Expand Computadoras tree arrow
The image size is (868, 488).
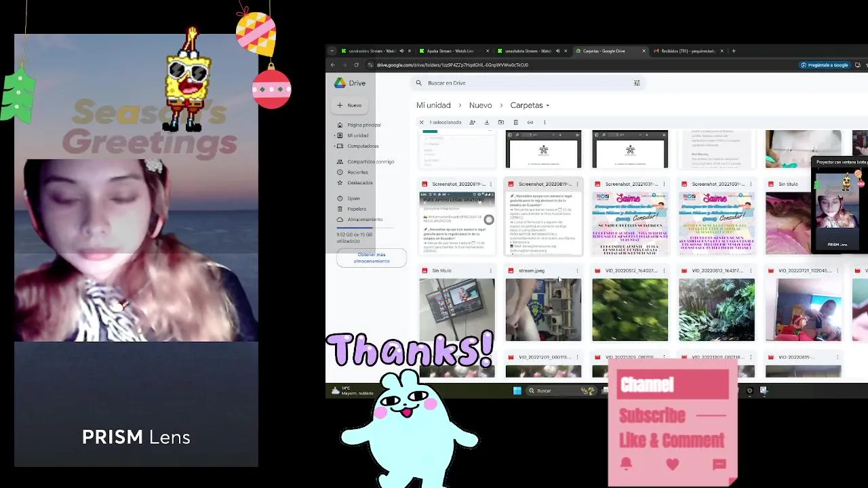(x=334, y=146)
